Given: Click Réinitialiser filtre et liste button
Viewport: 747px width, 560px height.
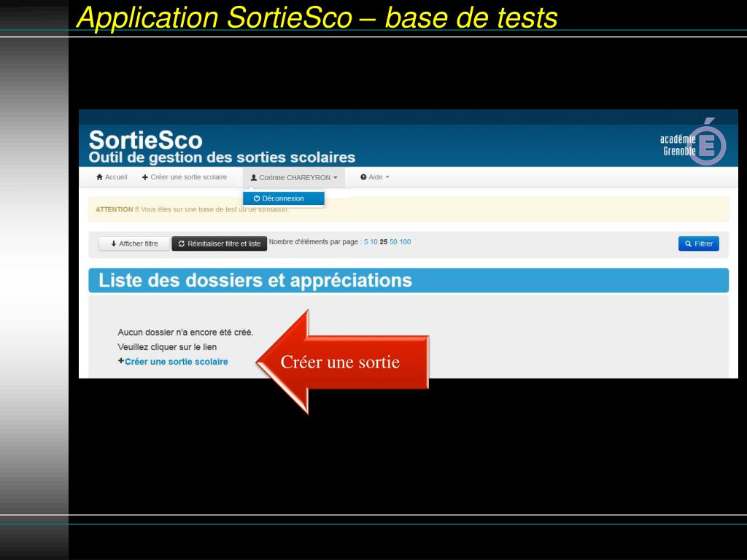Looking at the screenshot, I should [x=219, y=244].
